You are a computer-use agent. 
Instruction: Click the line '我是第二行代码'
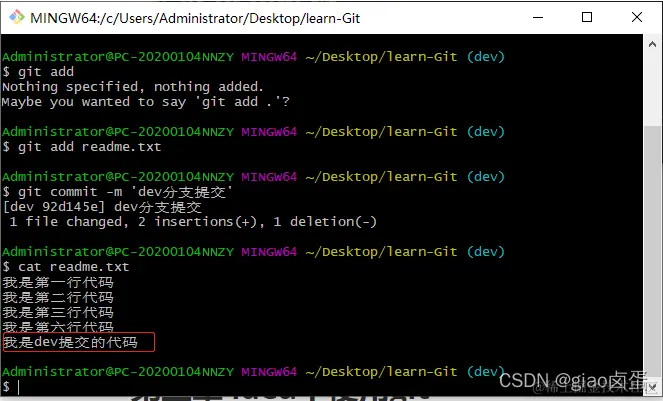pos(58,297)
